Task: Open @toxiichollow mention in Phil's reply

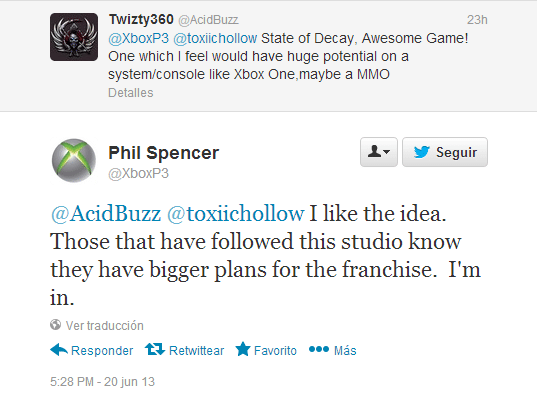Action: (236, 214)
